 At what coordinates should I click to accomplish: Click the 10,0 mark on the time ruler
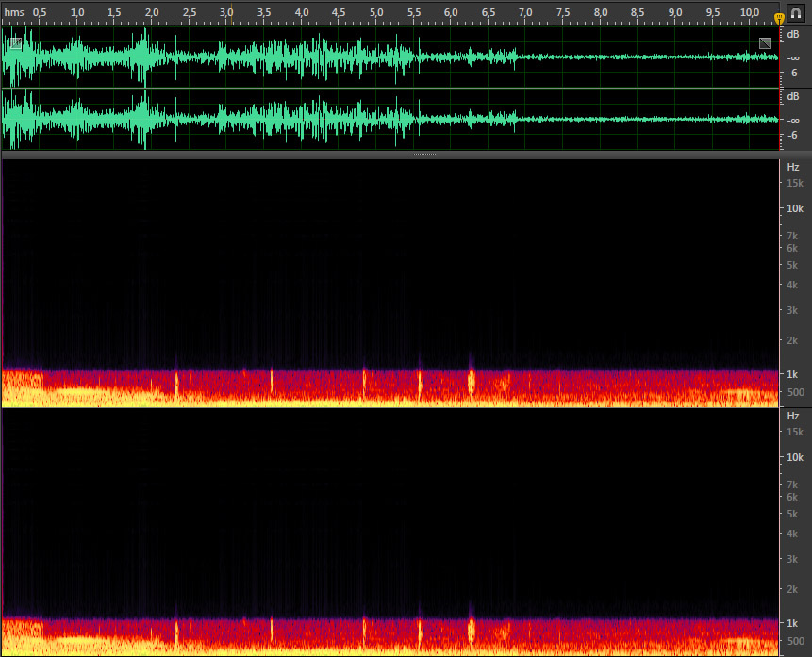click(750, 12)
